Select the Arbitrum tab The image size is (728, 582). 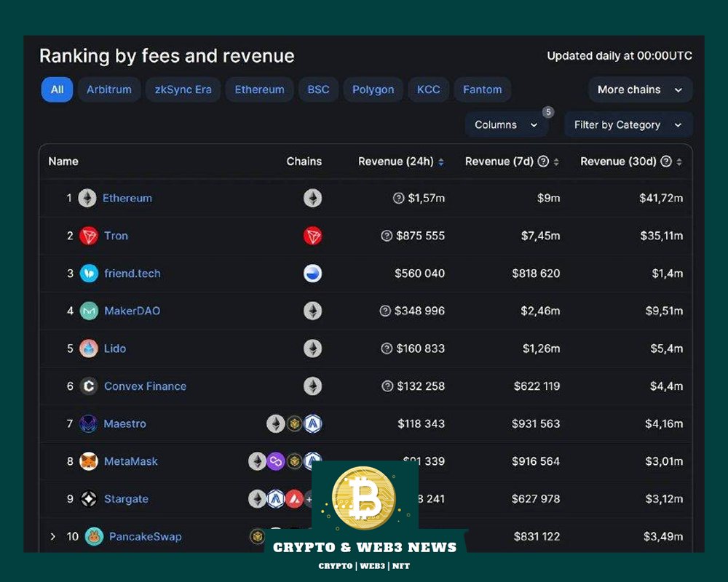(x=109, y=89)
